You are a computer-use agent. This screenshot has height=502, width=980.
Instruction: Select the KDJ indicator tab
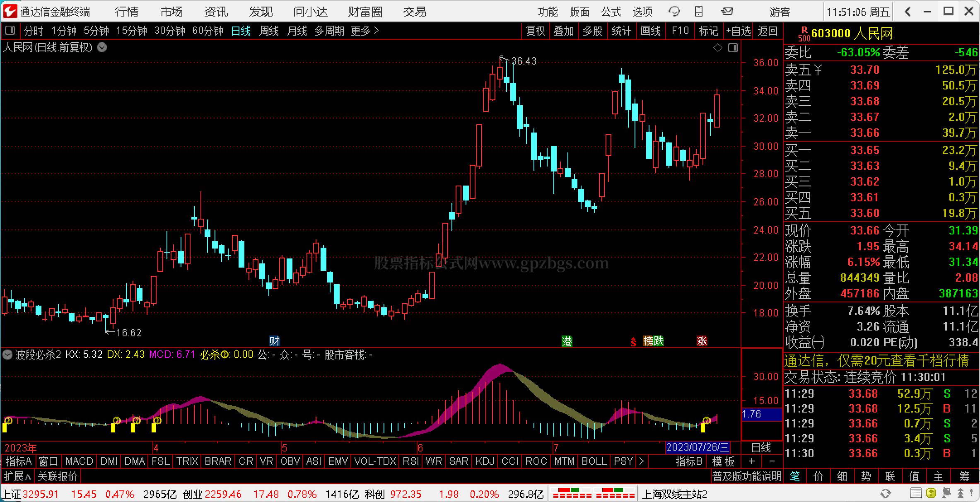coord(485,461)
